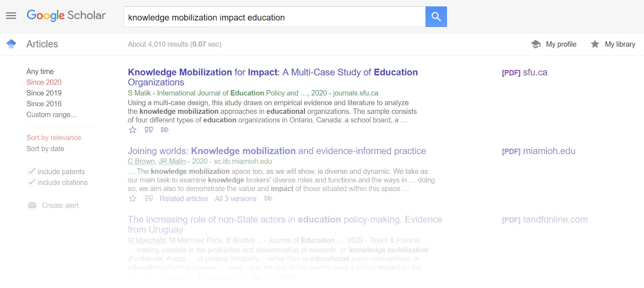Select Sort by relevance
Viewport: 644px width, 288px height.
54,138
